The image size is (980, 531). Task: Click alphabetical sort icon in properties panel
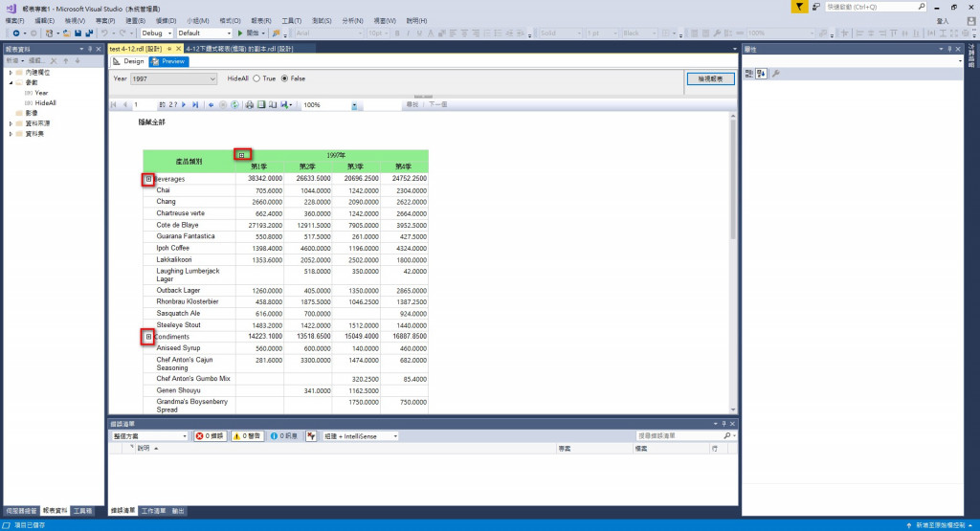(x=761, y=74)
